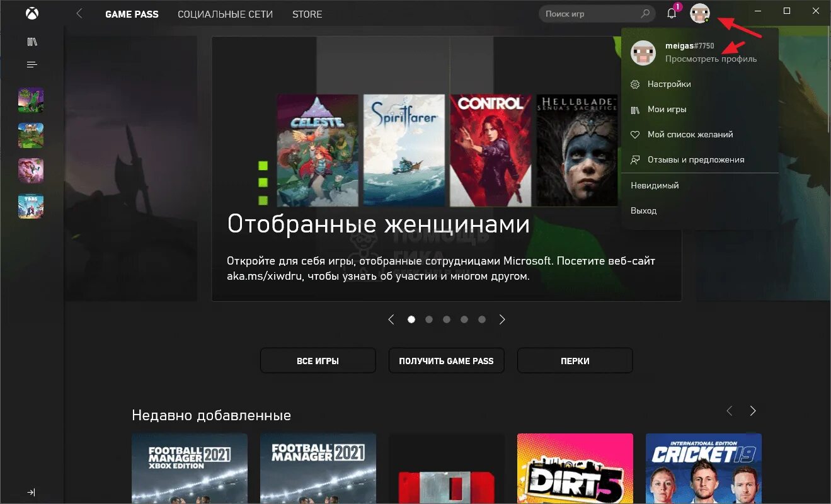Go to the previous carousel slide
This screenshot has height=504, width=831.
391,319
